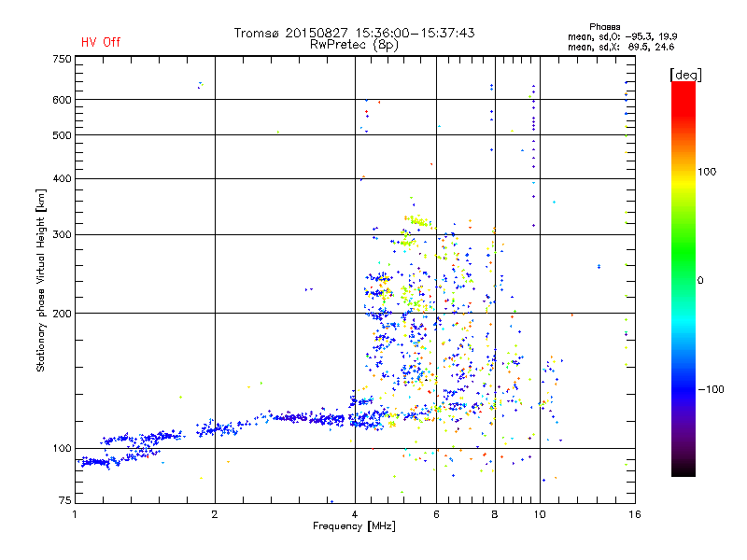Viewport: 747px width, 560px height.
Task: Click the 'RwPretec (8p)' subtitle
Action: (x=355, y=45)
